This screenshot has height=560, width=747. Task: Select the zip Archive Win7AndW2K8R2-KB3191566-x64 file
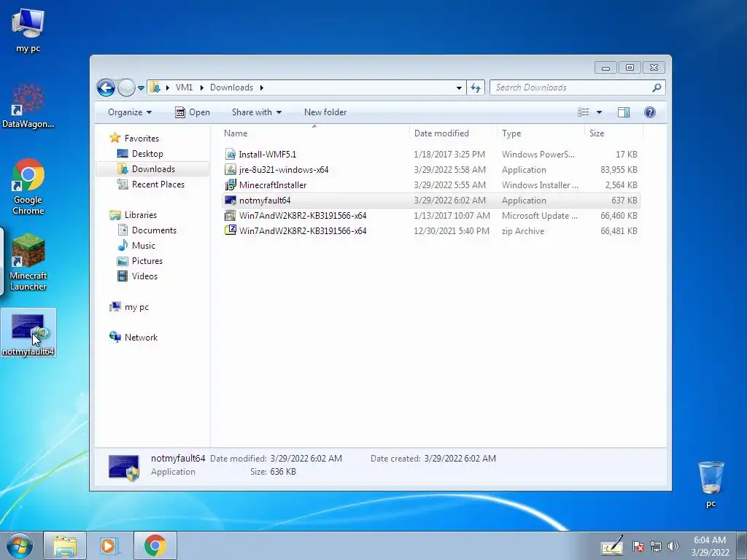click(430, 231)
